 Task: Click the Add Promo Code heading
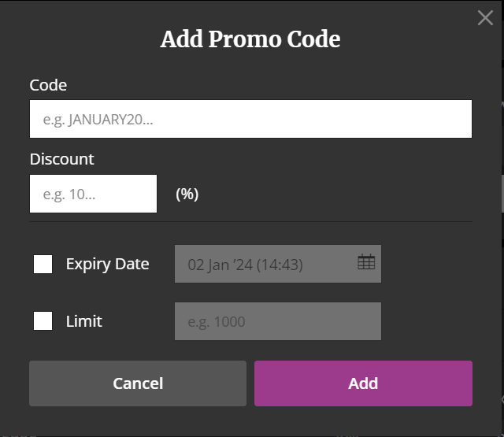click(250, 39)
